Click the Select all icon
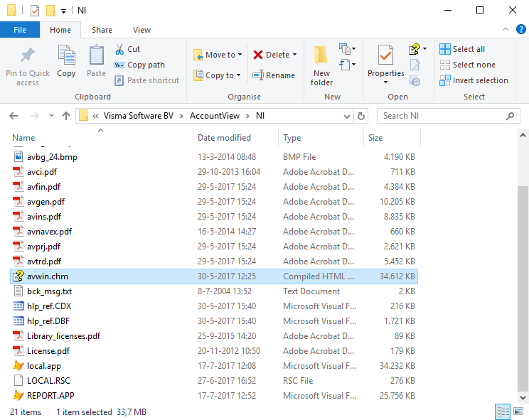 445,49
